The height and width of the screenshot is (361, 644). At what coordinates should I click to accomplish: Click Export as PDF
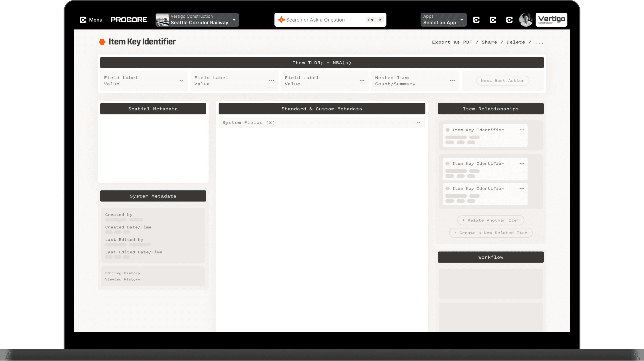point(452,42)
